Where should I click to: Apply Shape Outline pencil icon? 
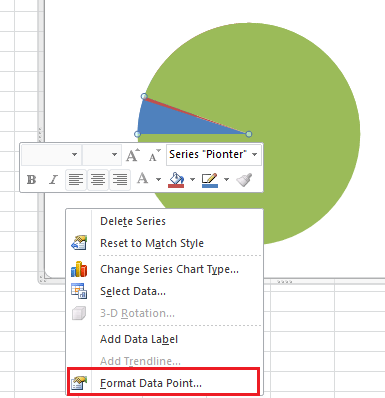[210, 180]
